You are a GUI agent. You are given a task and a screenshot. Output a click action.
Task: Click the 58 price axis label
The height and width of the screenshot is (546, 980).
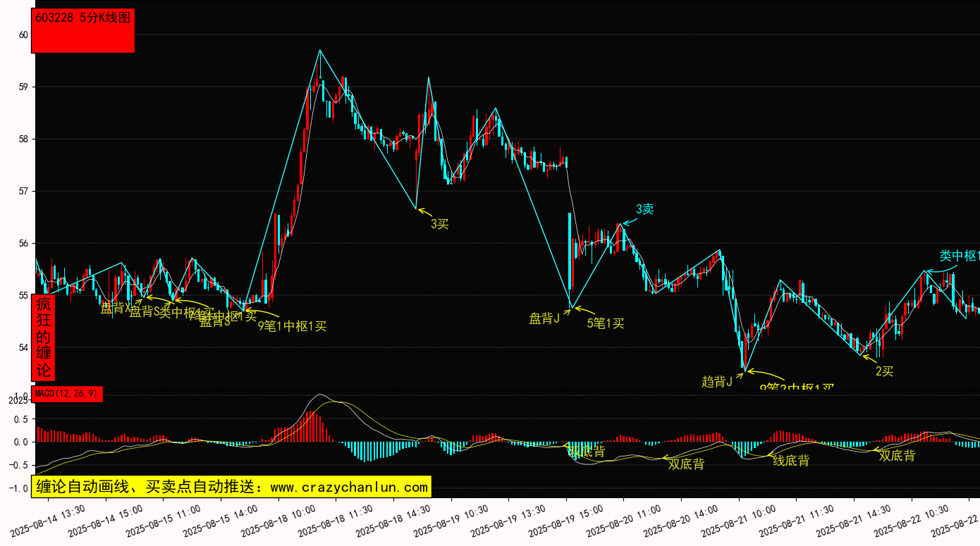(23, 139)
